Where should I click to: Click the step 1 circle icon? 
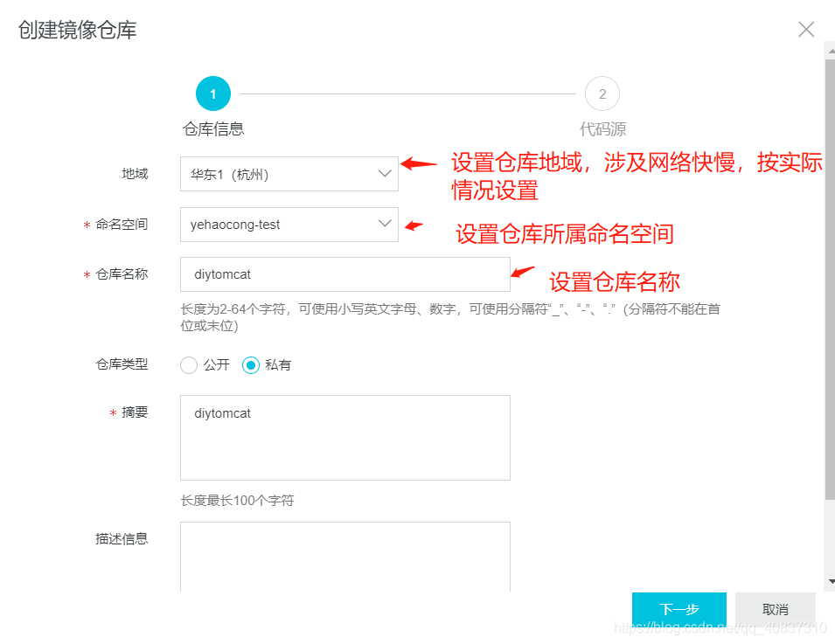(212, 93)
